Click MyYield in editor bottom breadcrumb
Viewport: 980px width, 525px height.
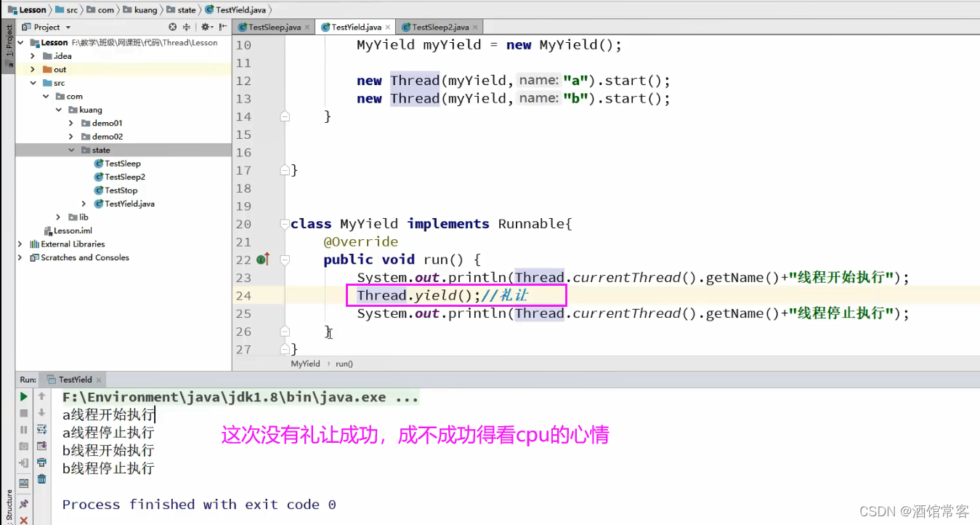(x=305, y=364)
